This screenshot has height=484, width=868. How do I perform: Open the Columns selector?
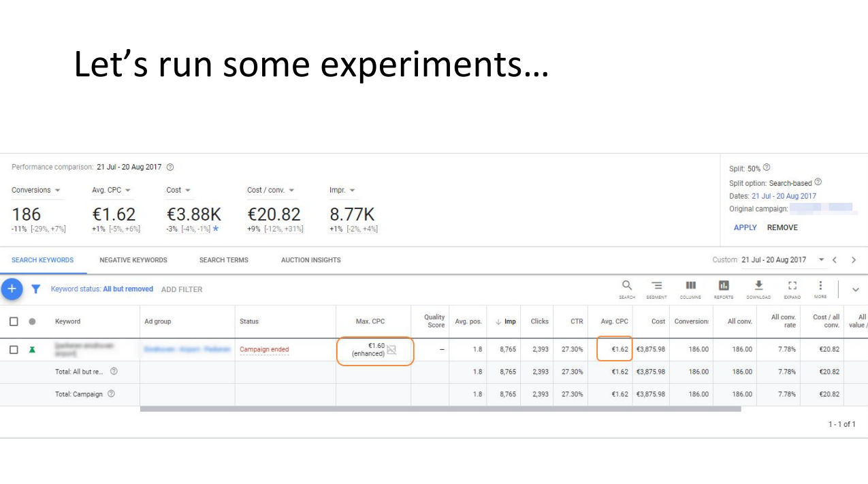690,289
